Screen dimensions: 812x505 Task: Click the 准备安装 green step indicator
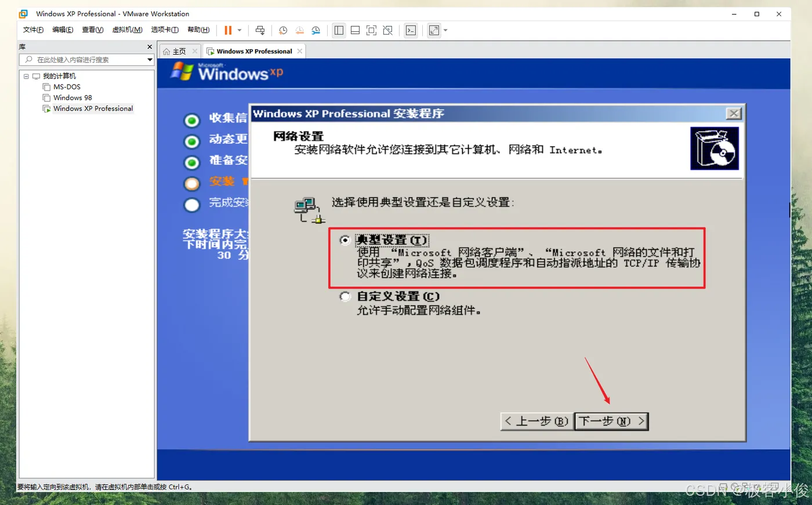pyautogui.click(x=192, y=162)
